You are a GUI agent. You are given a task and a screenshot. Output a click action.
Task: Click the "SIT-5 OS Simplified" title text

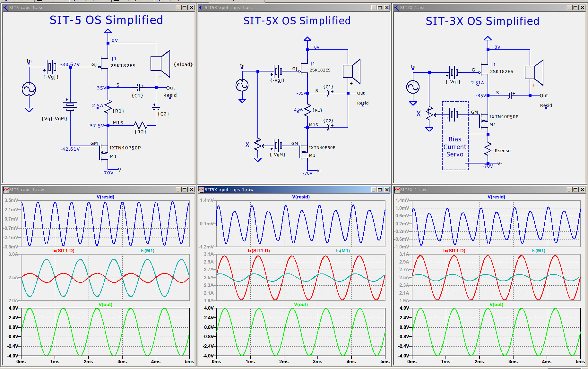[x=106, y=20]
